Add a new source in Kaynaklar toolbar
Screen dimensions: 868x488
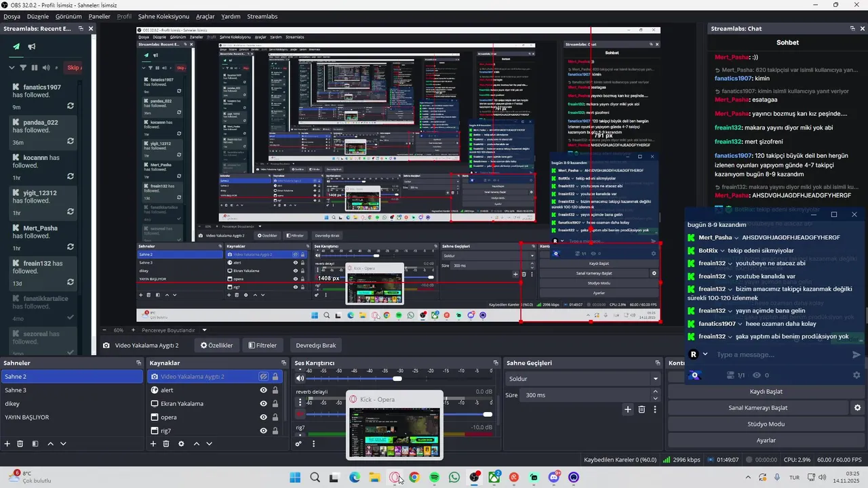tap(153, 444)
